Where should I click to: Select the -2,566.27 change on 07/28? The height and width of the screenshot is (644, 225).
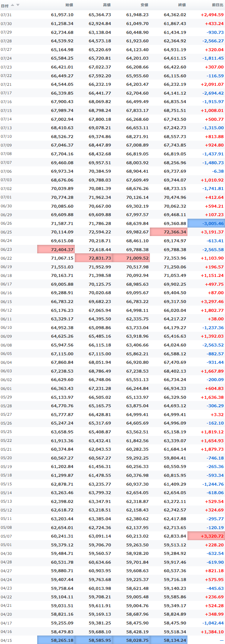(x=213, y=41)
